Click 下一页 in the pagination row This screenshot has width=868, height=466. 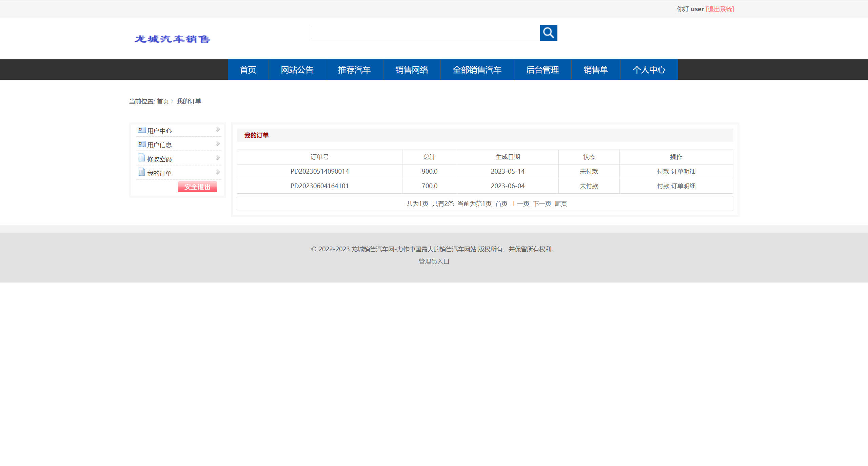click(542, 204)
